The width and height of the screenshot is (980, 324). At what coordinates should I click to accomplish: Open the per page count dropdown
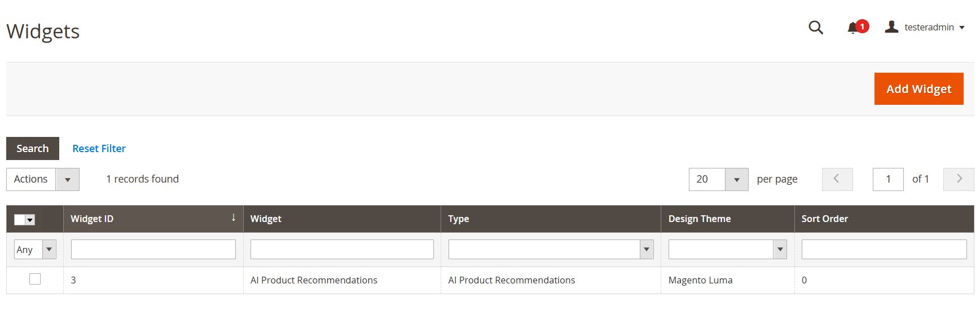(x=718, y=179)
